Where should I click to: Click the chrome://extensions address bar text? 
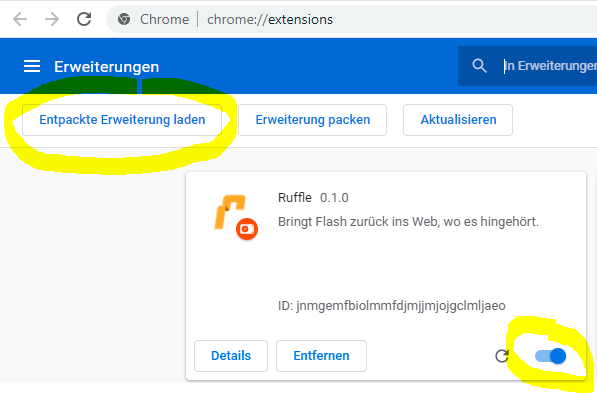coord(270,19)
